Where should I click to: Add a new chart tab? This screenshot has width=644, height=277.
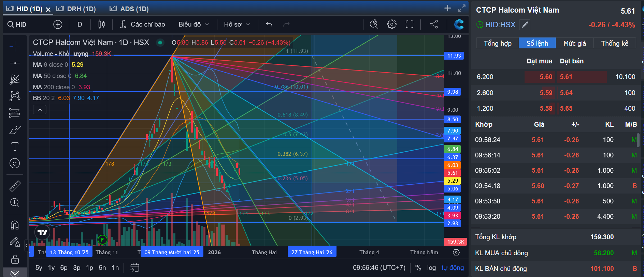pos(447,8)
